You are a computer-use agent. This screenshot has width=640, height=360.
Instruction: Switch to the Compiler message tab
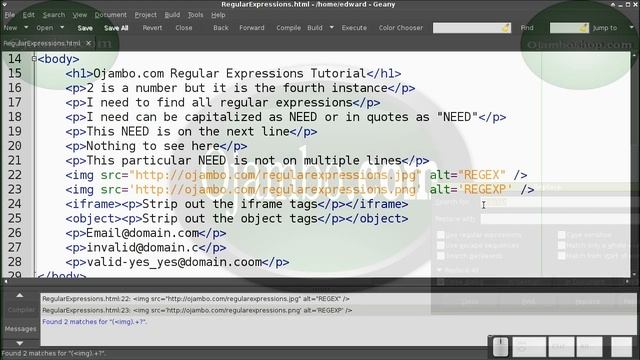pos(21,310)
